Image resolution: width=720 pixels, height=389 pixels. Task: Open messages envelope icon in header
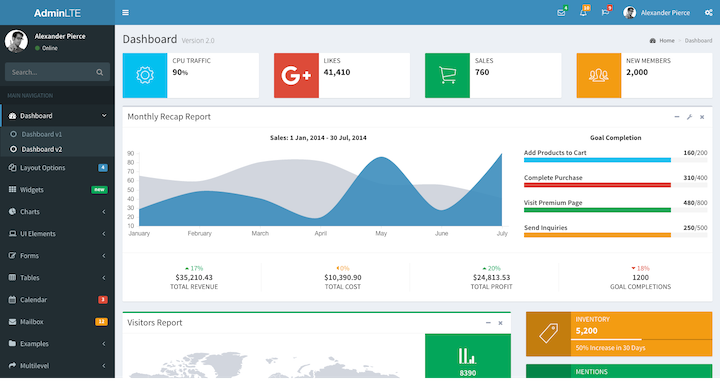tap(561, 13)
